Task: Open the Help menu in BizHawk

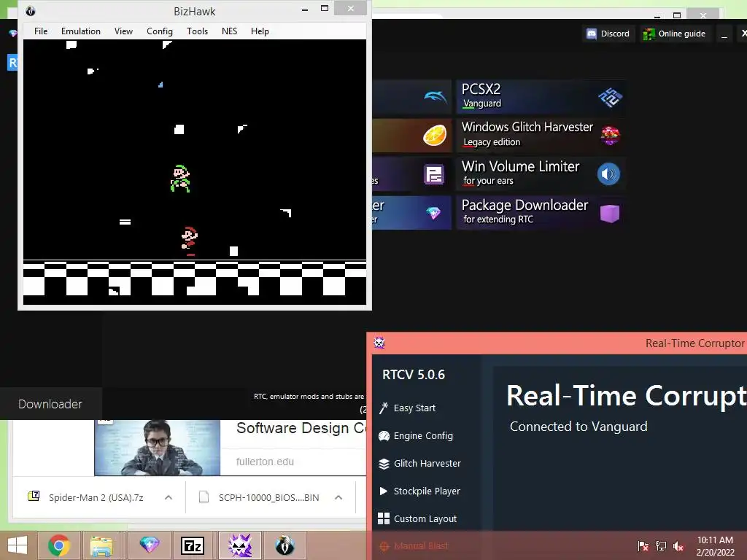Action: [x=260, y=31]
